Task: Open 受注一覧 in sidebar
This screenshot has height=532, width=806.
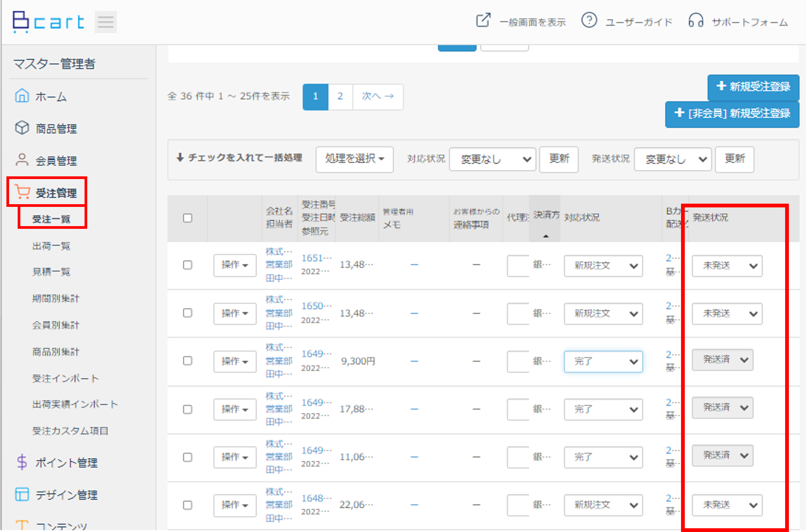Action: [51, 219]
